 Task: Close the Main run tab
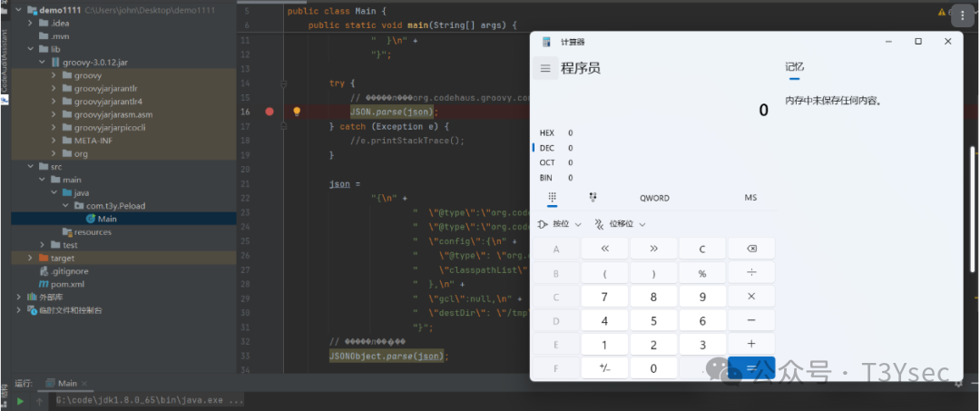(84, 384)
